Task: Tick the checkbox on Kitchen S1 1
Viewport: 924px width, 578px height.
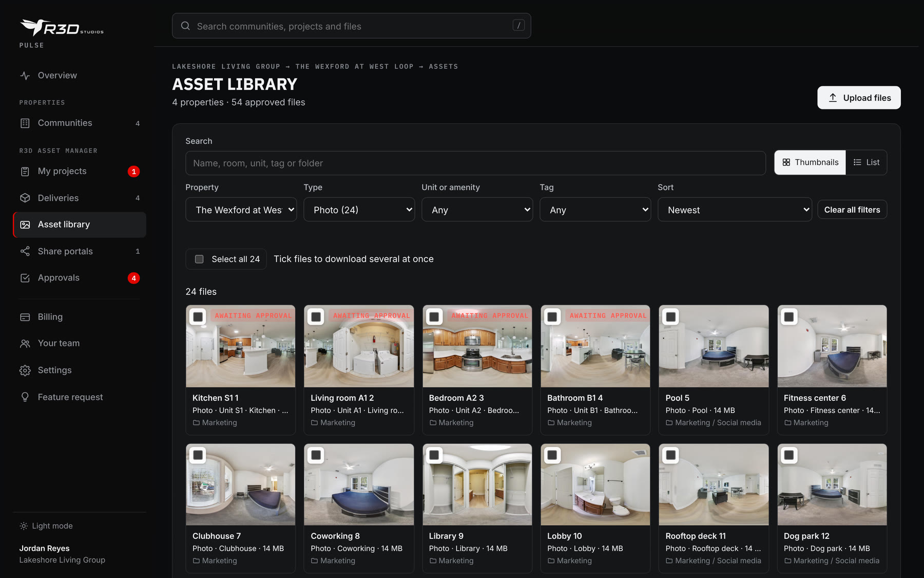Action: [198, 316]
